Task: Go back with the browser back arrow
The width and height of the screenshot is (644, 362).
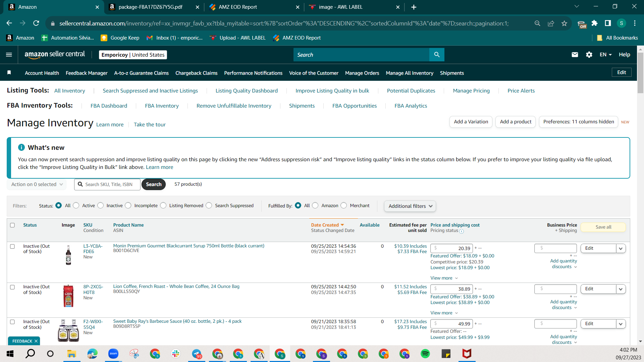Action: 9,23
